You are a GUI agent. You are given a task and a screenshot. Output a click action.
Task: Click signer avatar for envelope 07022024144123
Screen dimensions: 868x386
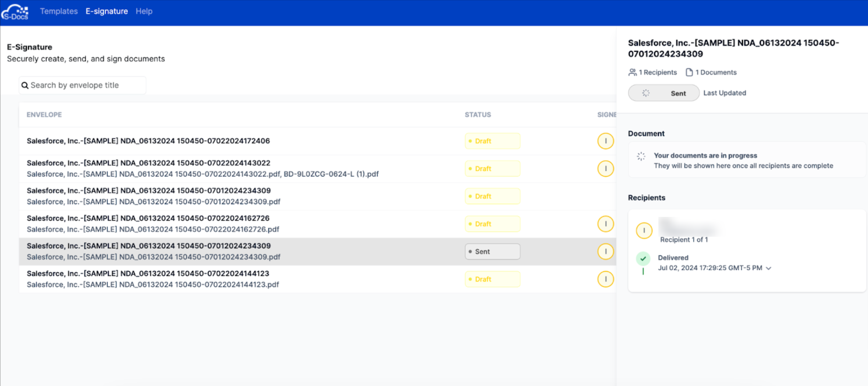(x=606, y=279)
